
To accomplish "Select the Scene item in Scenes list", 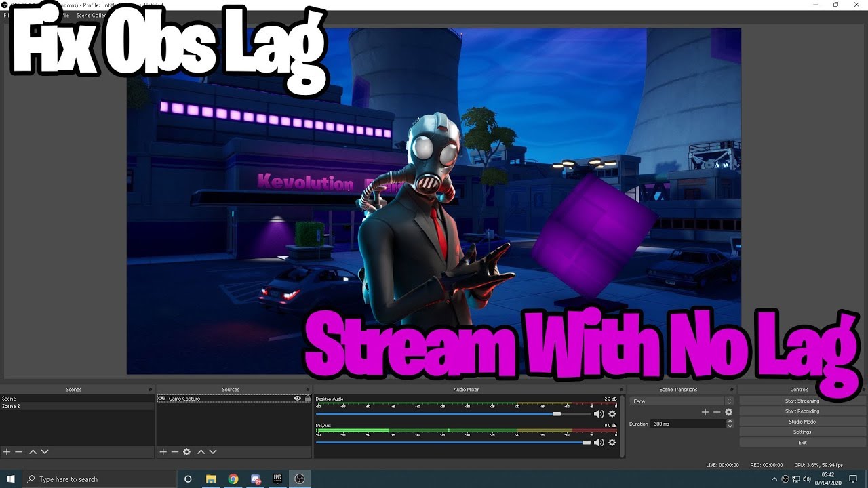I will (x=77, y=399).
